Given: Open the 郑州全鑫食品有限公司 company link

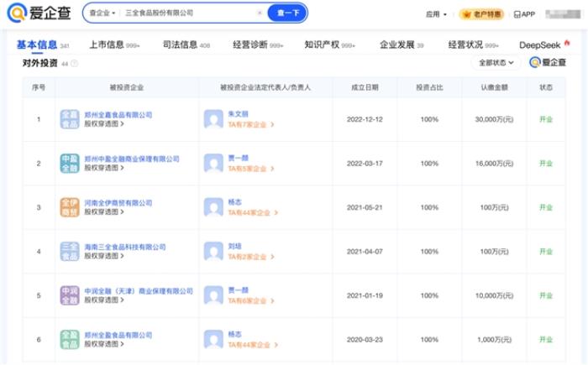Looking at the screenshot, I should (118, 115).
